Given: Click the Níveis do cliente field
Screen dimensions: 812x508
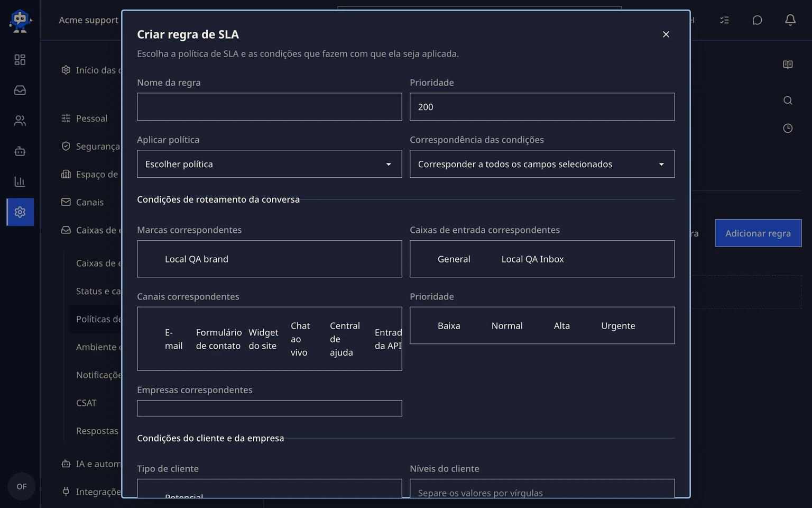Looking at the screenshot, I should tap(542, 489).
